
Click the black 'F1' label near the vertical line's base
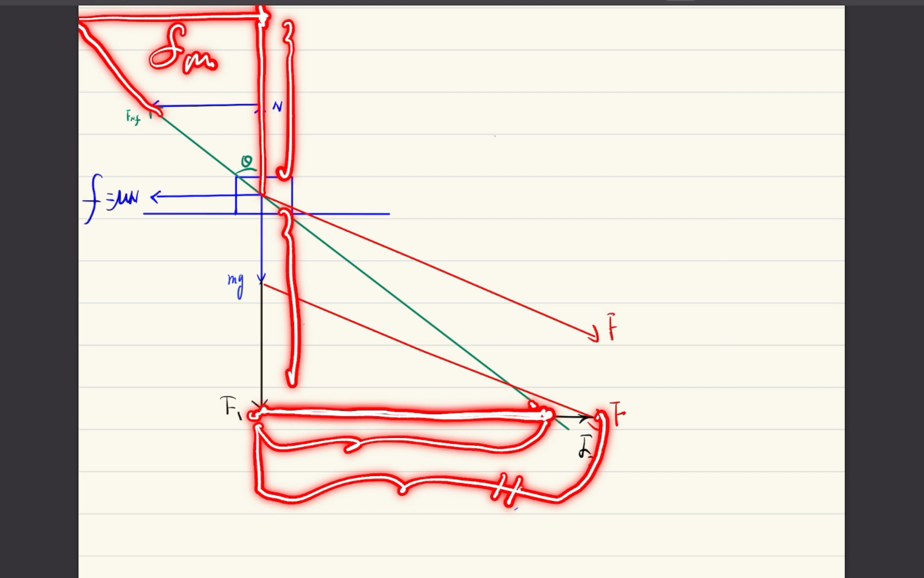pos(231,407)
